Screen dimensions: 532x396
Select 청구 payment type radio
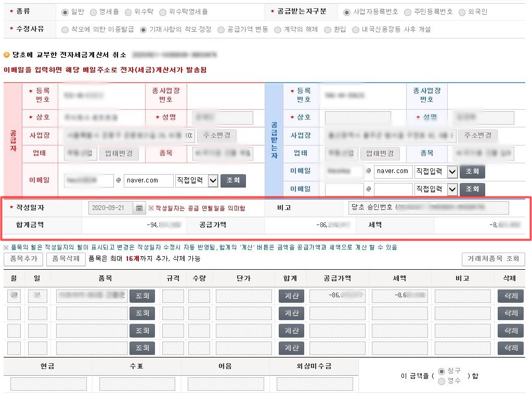442,371
